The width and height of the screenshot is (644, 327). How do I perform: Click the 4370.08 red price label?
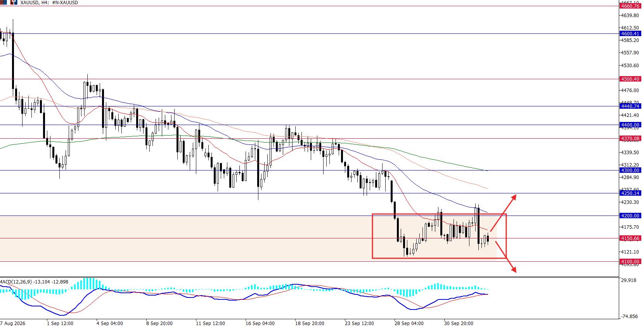(x=630, y=139)
